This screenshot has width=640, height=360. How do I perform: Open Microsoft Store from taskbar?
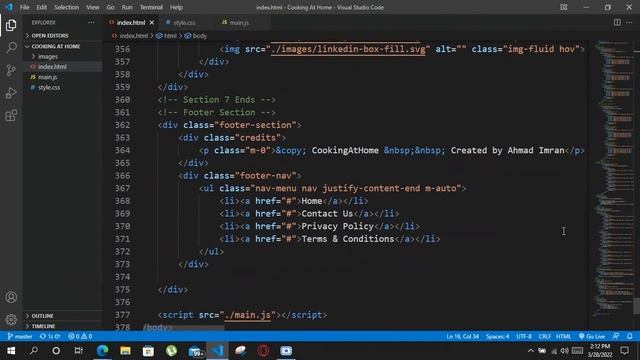tap(148, 351)
